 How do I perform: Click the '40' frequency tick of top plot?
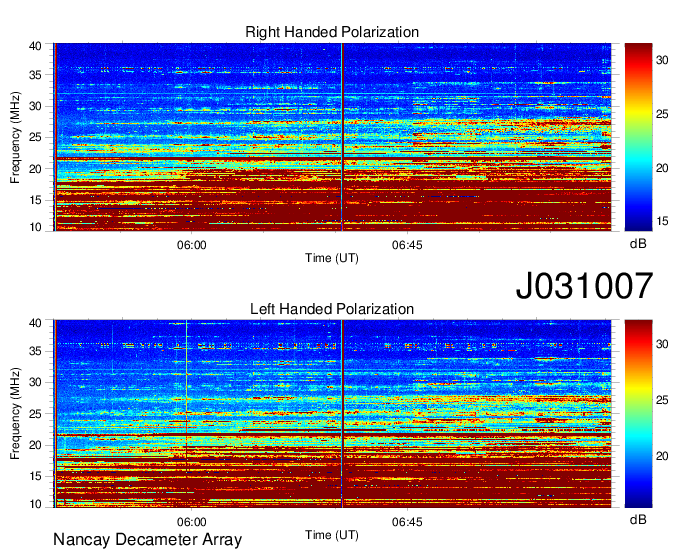[x=36, y=46]
